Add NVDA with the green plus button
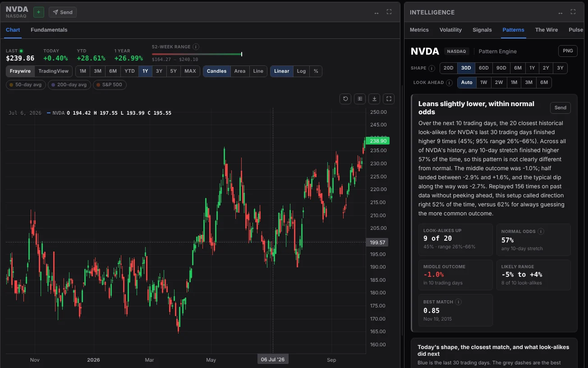The image size is (588, 368). 39,12
